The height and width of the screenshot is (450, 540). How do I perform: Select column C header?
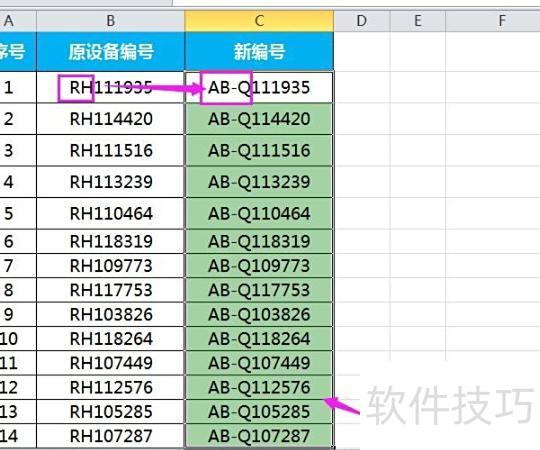coord(259,21)
